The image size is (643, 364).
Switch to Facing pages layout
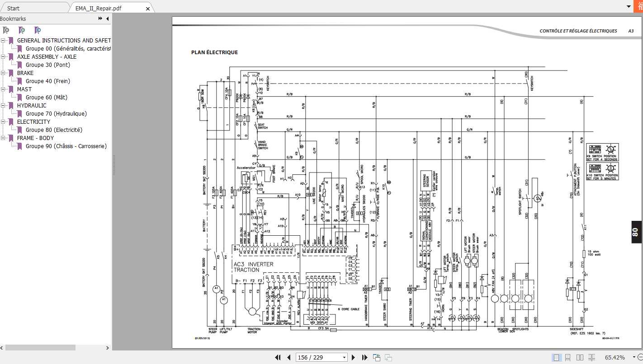pyautogui.click(x=581, y=357)
